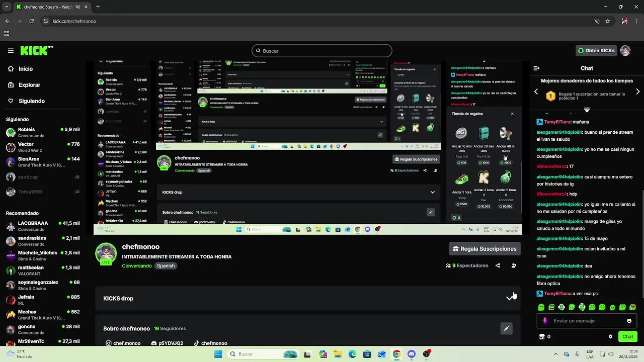Open the Chrome tab search dropdown

click(x=7, y=7)
